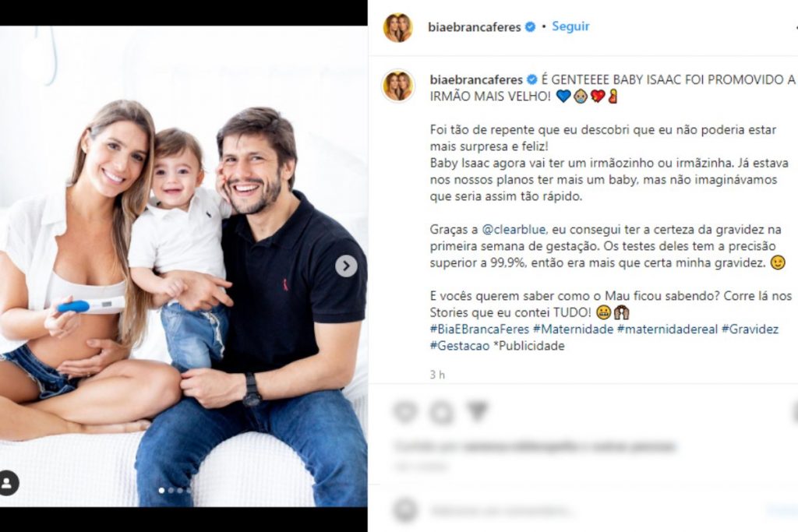Open biaebrancaferes avatar in post header
The image size is (798, 532).
398,27
